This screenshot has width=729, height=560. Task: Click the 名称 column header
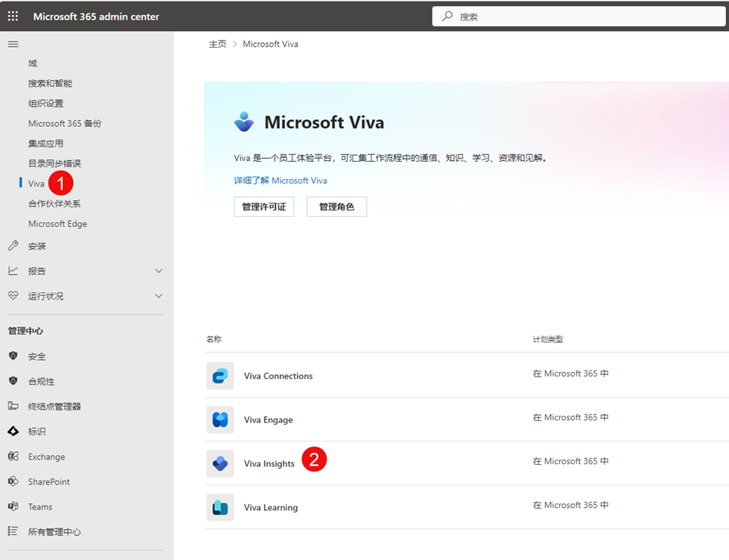click(x=214, y=339)
